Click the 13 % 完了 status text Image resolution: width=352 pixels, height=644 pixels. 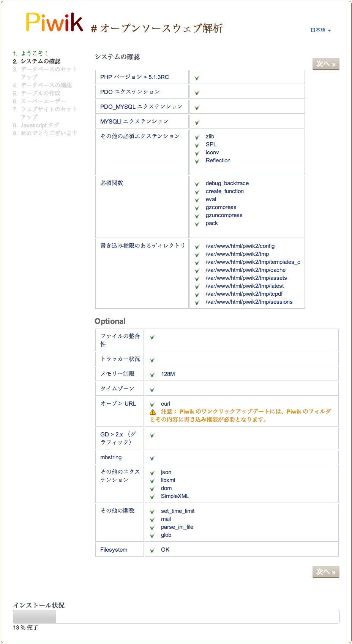[x=25, y=628]
